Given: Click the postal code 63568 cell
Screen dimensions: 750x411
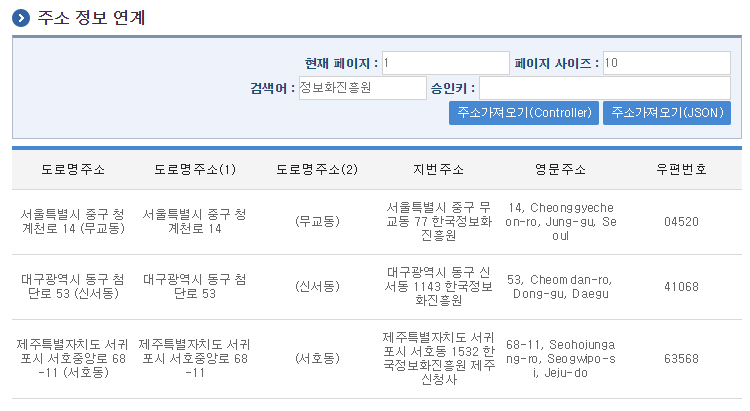Looking at the screenshot, I should pyautogui.click(x=681, y=358).
